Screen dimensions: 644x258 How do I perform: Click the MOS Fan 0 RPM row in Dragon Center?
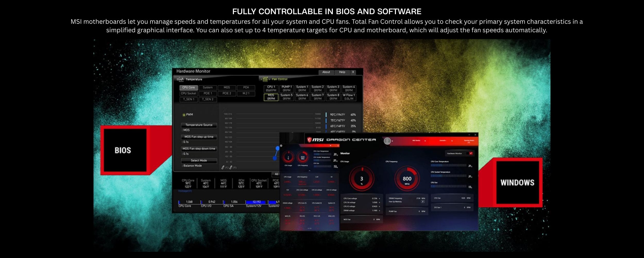[x=362, y=219]
